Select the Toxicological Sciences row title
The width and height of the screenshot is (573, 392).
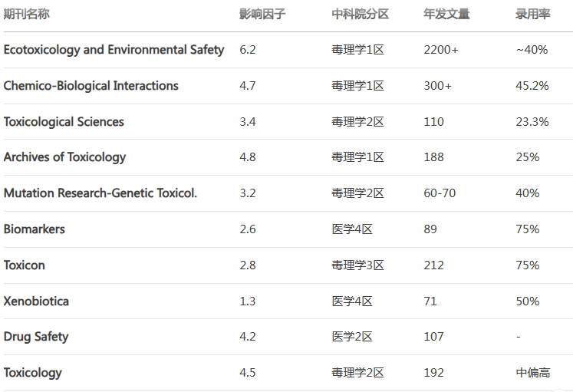[64, 122]
